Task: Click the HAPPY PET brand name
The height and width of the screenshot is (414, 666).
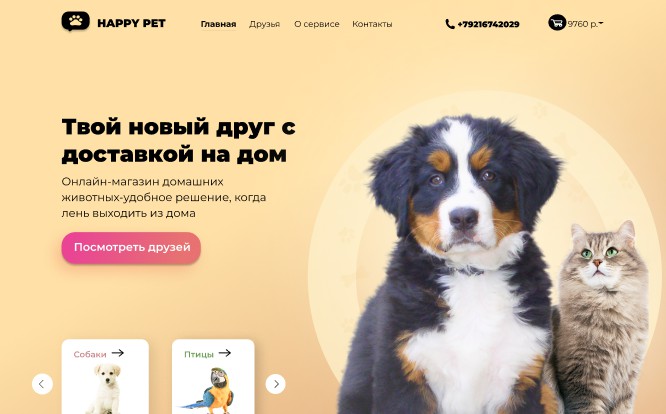Action: [131, 23]
